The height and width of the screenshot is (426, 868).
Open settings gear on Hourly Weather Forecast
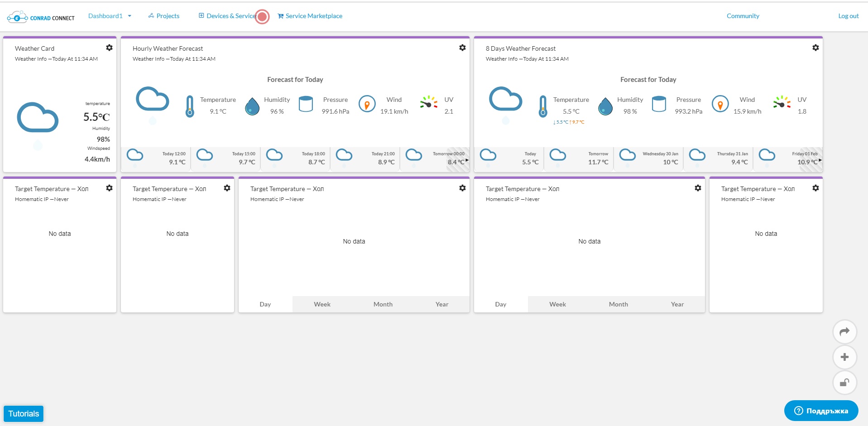462,48
